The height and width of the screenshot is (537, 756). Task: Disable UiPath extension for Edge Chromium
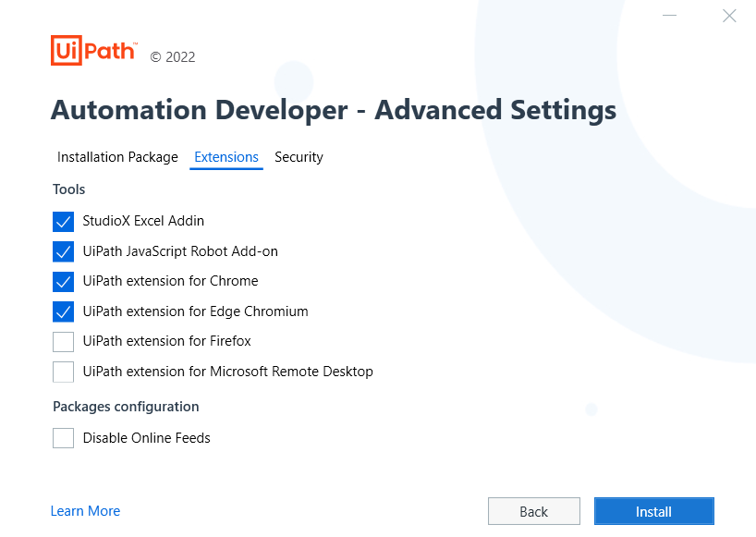coord(63,311)
